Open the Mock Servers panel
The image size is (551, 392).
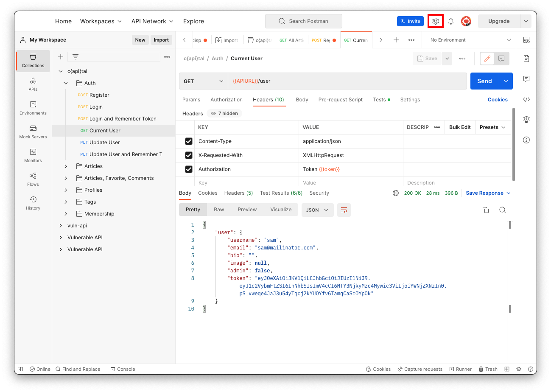33,132
